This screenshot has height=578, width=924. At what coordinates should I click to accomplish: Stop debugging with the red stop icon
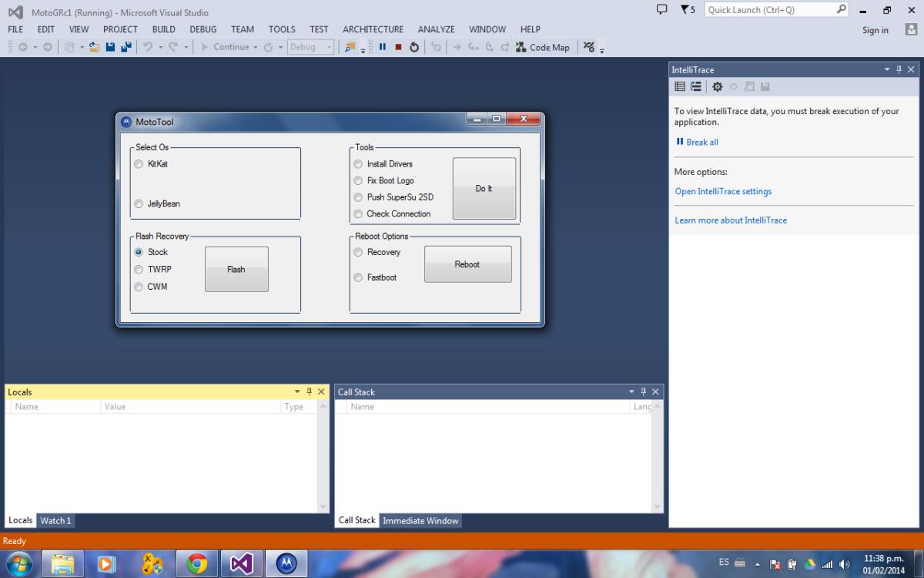398,47
